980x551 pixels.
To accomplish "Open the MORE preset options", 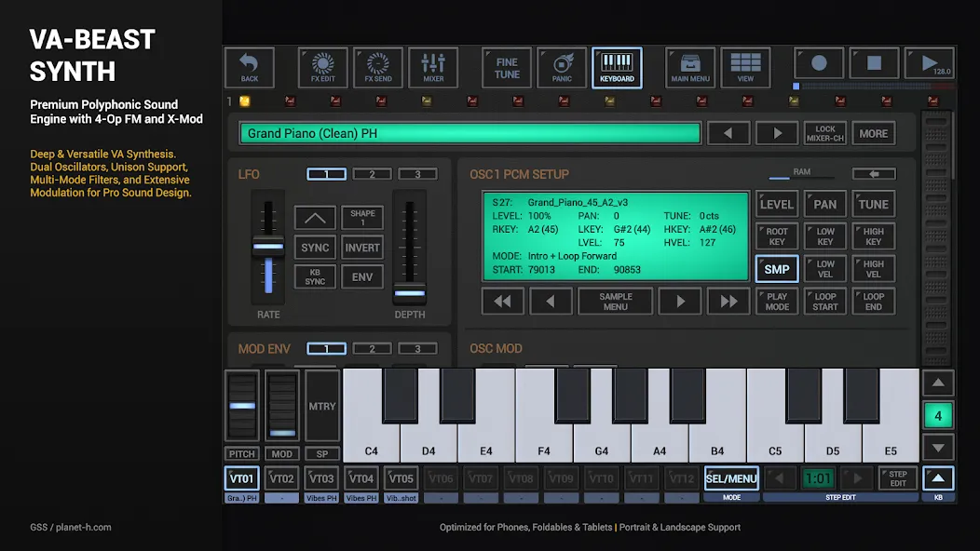I will pyautogui.click(x=873, y=133).
